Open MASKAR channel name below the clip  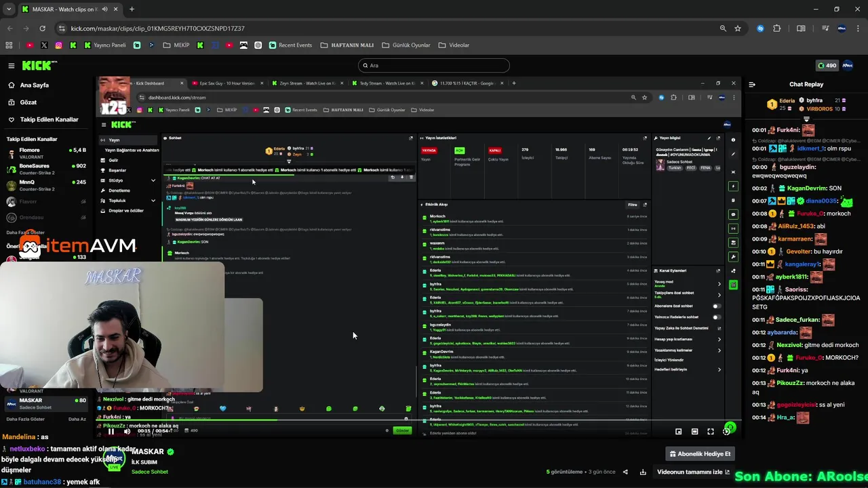pyautogui.click(x=148, y=451)
